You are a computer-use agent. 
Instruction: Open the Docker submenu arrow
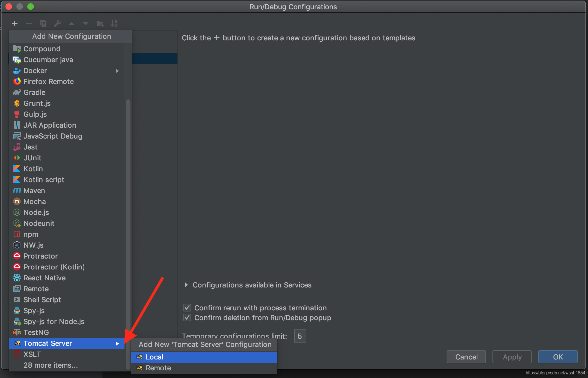pyautogui.click(x=117, y=71)
